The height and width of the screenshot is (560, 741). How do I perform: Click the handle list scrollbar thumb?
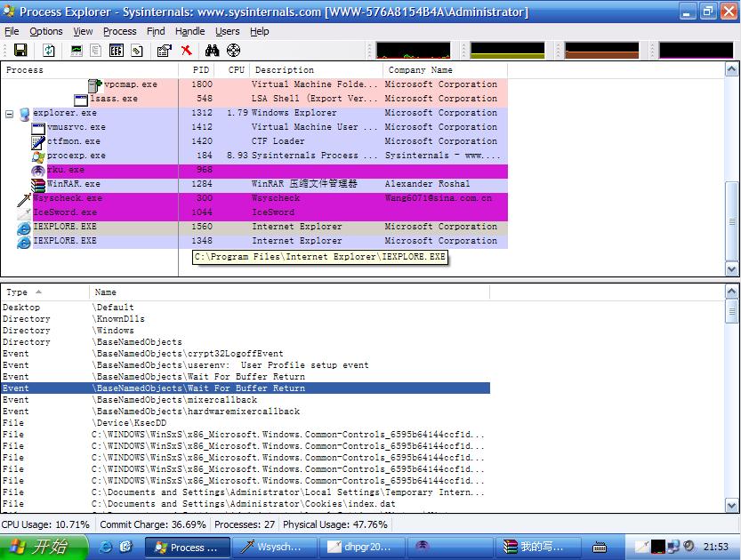pos(731,311)
